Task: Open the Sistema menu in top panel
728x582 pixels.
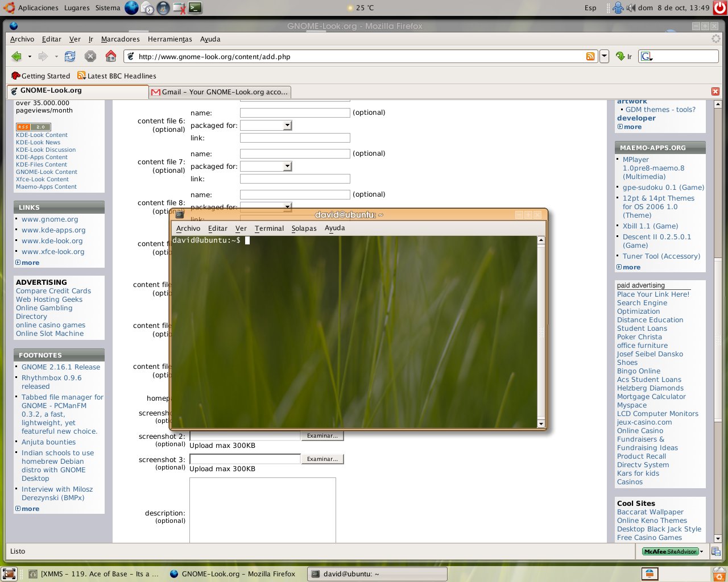Action: (107, 8)
